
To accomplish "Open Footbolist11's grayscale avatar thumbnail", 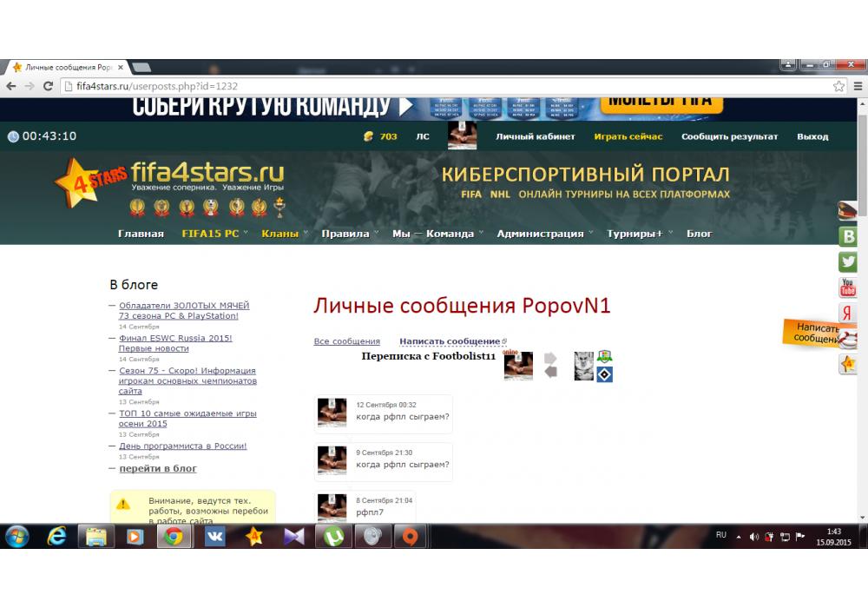I will click(583, 366).
